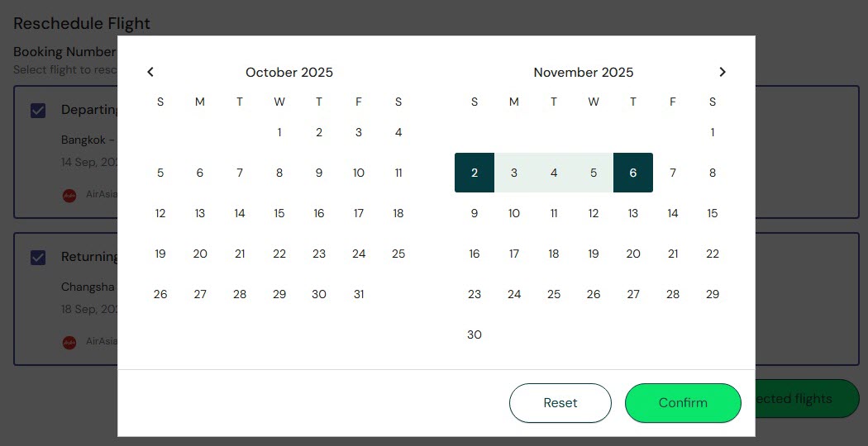The height and width of the screenshot is (446, 868).
Task: Click the Confirm button
Action: click(683, 403)
